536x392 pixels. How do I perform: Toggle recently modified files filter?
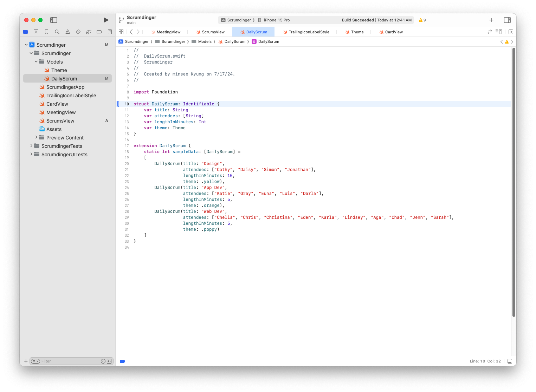[103, 361]
